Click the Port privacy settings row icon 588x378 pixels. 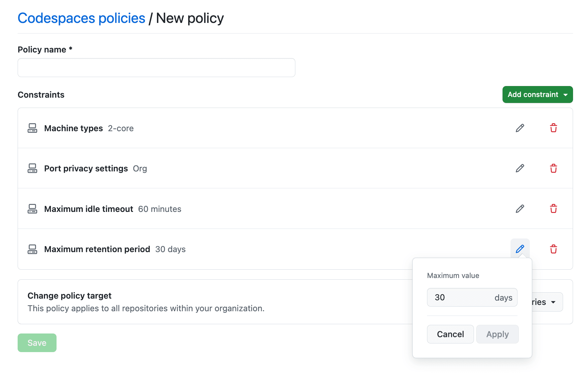32,168
